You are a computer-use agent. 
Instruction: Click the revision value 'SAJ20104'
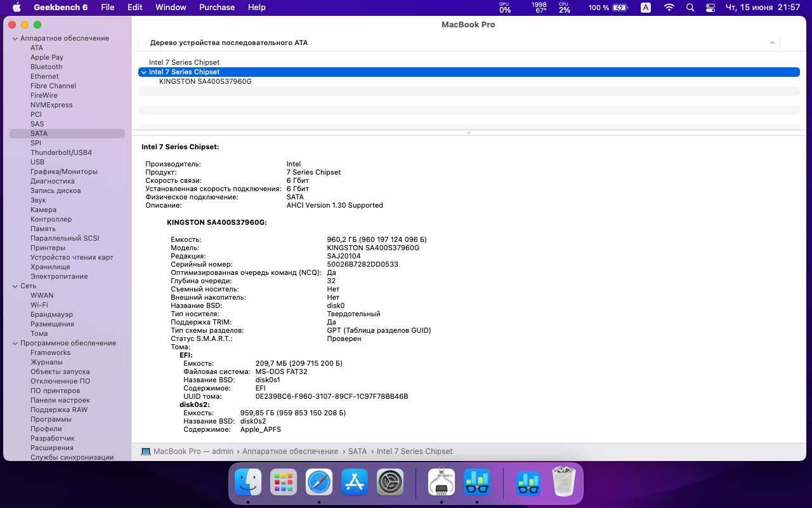(344, 256)
